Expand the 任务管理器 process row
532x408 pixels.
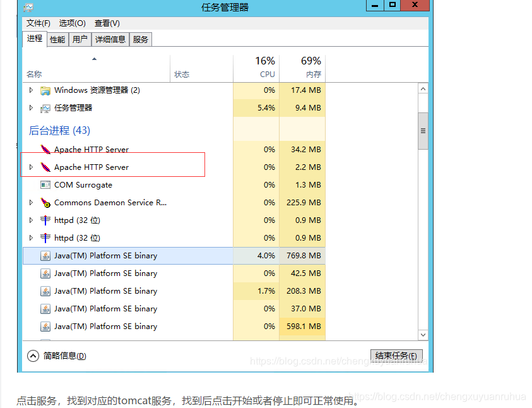click(31, 108)
